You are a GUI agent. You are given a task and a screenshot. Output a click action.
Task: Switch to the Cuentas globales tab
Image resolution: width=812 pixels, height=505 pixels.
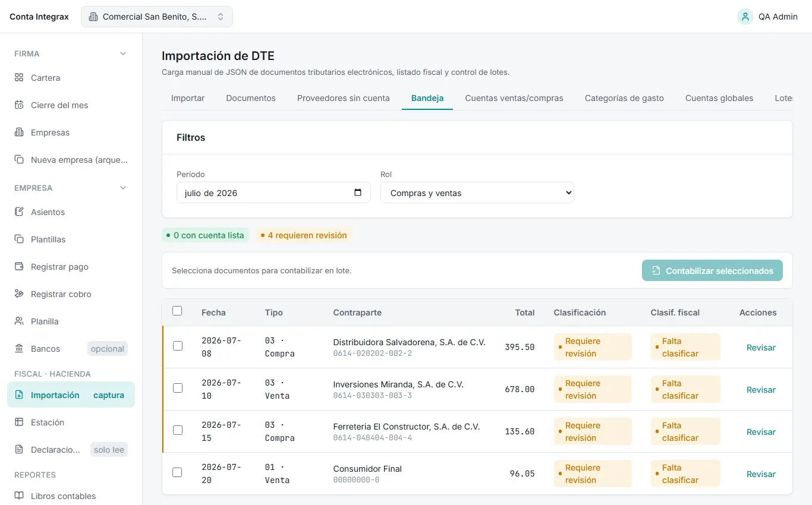pos(719,98)
